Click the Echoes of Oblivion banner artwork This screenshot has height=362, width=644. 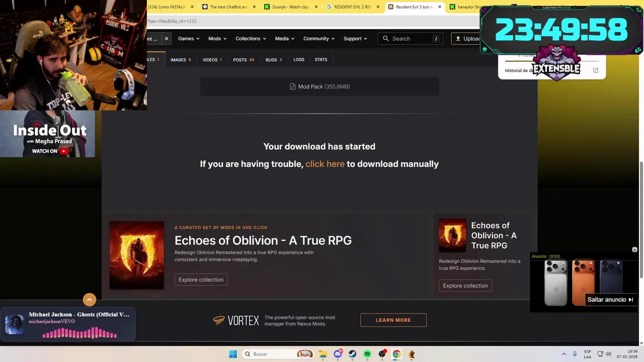(x=137, y=255)
